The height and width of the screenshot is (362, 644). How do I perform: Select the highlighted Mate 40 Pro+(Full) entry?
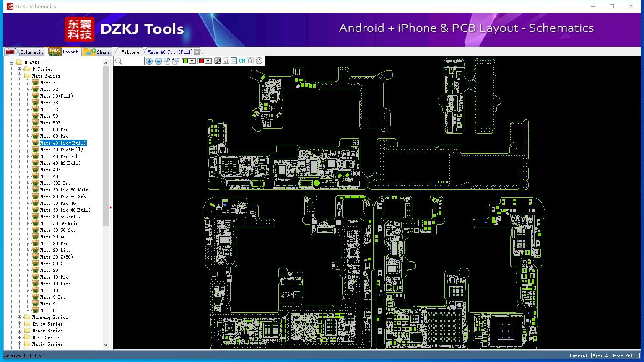[63, 143]
